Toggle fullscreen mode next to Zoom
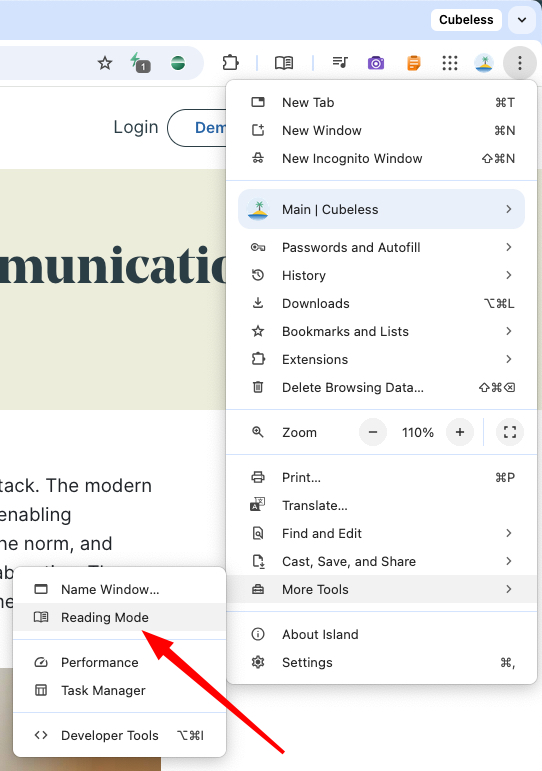Screen dimensions: 542x771 click(x=510, y=432)
